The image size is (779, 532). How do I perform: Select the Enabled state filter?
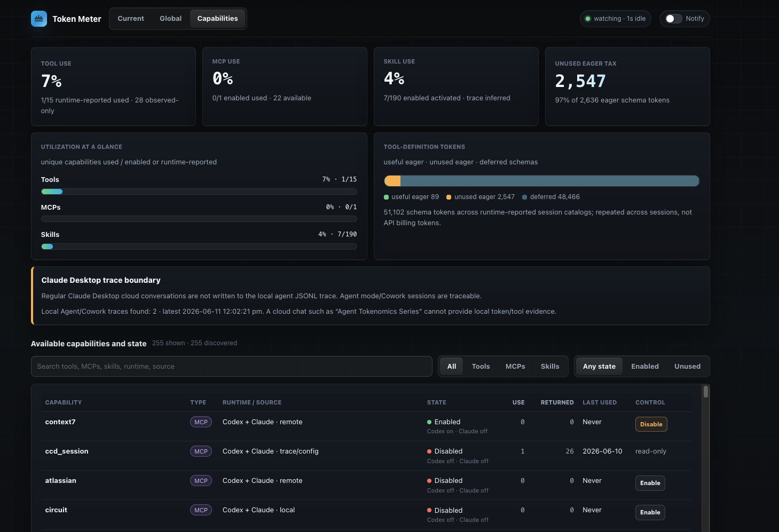645,367
